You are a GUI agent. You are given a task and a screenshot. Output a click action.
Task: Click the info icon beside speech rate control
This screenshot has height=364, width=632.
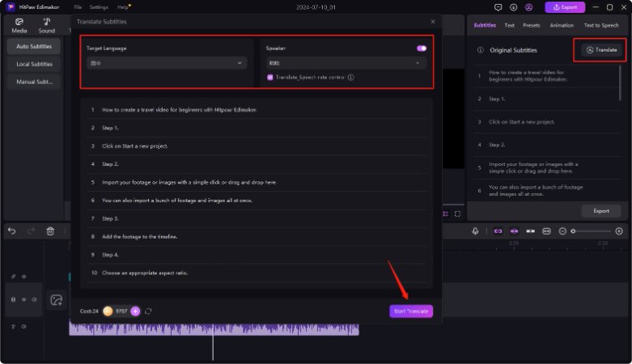[x=350, y=78]
